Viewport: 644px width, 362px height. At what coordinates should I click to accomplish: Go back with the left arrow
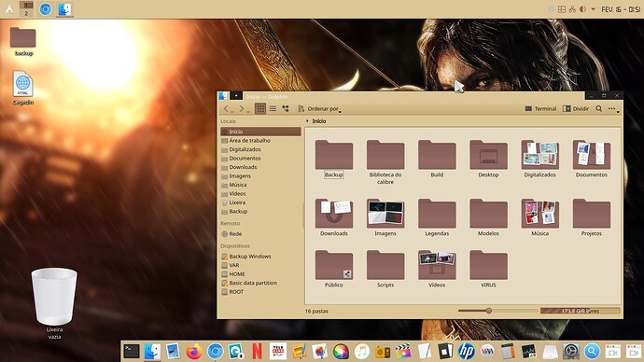click(x=226, y=108)
